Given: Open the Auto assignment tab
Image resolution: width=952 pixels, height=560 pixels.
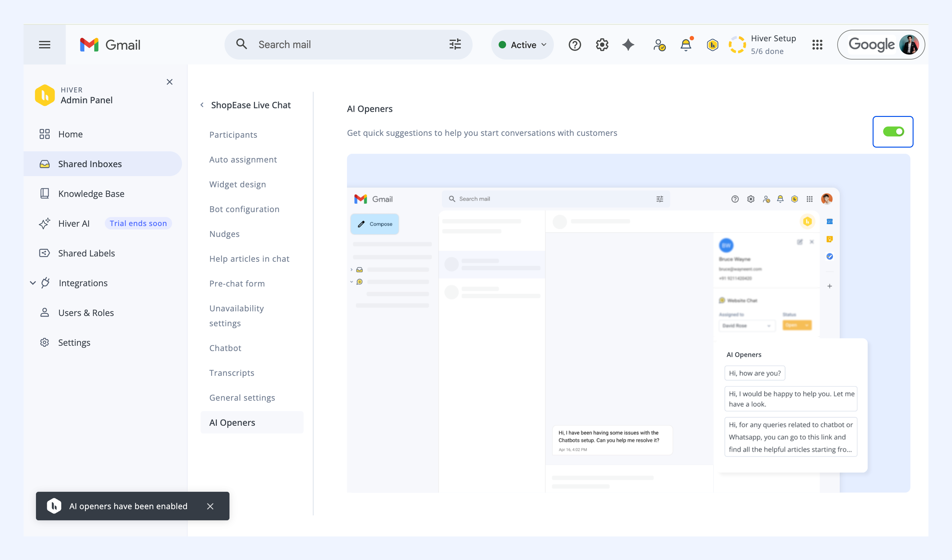Looking at the screenshot, I should (x=243, y=159).
